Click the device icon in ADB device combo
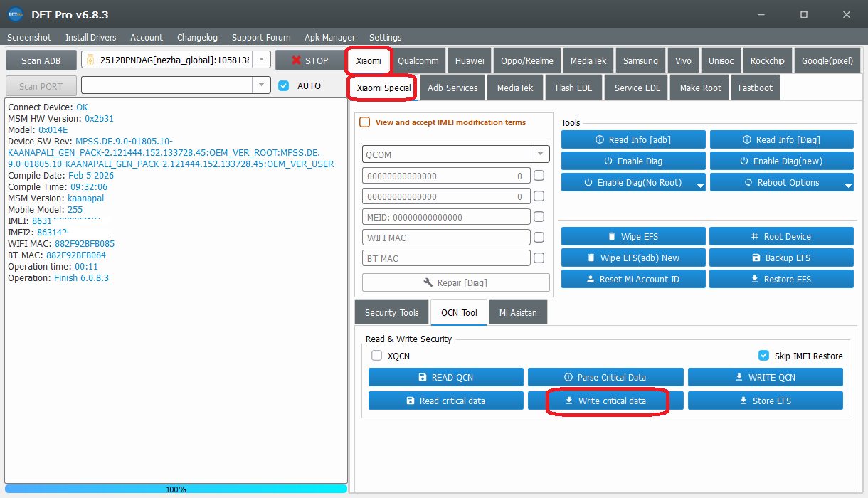 point(90,60)
